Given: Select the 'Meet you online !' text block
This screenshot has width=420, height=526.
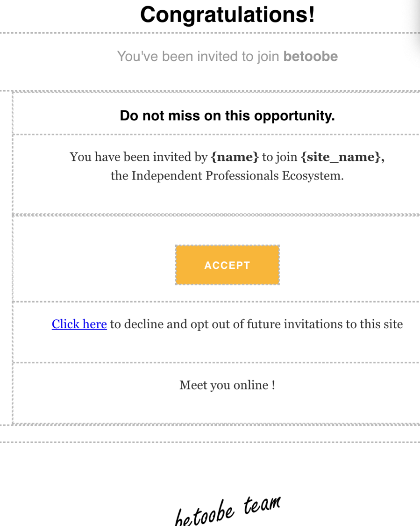Looking at the screenshot, I should pyautogui.click(x=227, y=385).
